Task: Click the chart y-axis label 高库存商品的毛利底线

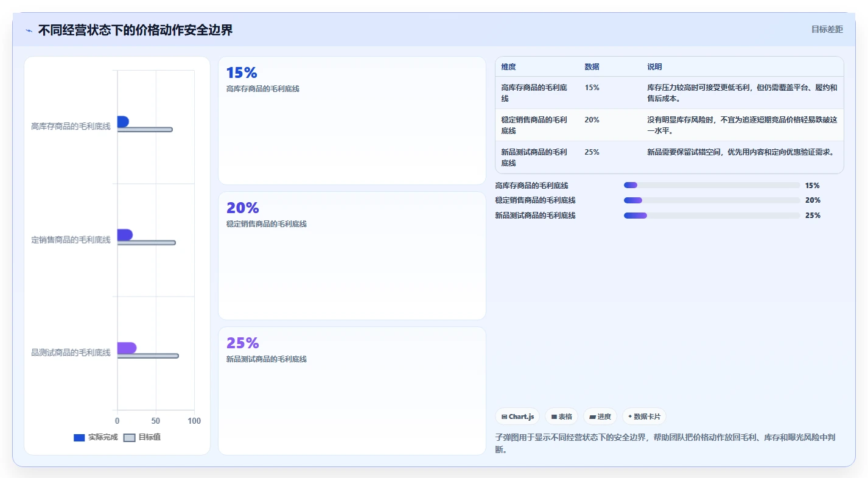Action: (x=71, y=127)
